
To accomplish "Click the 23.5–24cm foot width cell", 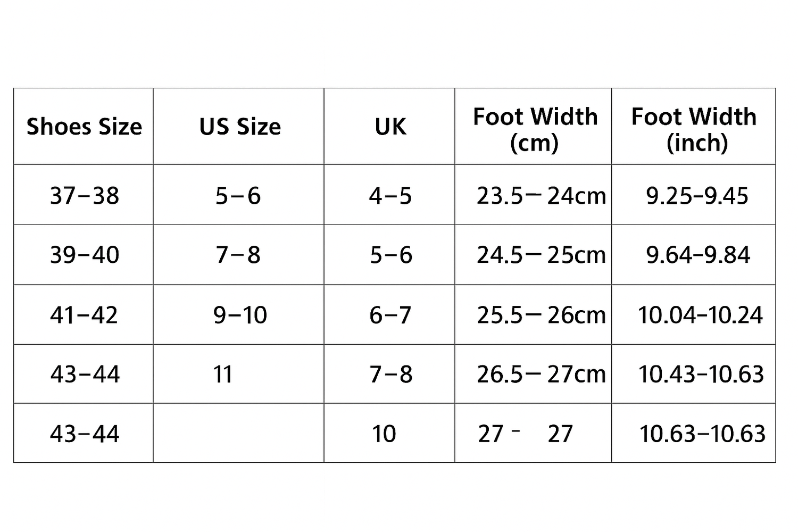I will pyautogui.click(x=541, y=196).
